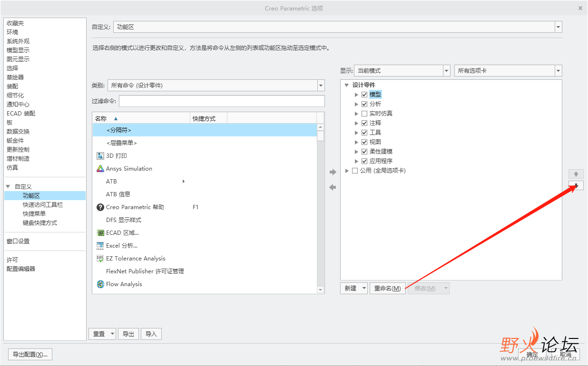Open the 新建 dropdown arrow

click(x=364, y=288)
